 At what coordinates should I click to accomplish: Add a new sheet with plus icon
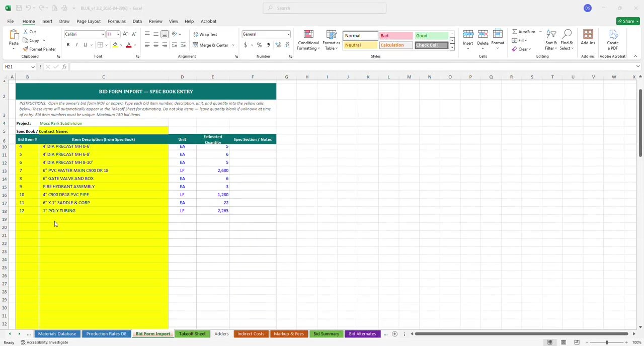click(394, 334)
